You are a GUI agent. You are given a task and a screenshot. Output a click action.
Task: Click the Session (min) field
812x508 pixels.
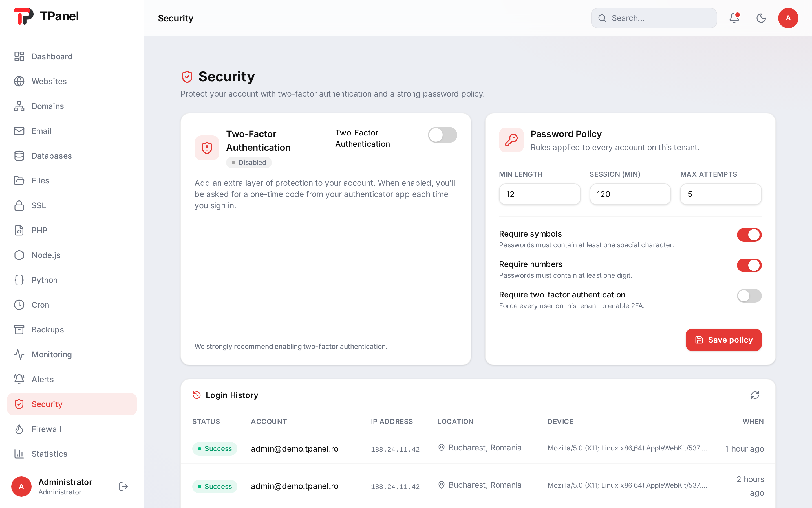(x=630, y=194)
